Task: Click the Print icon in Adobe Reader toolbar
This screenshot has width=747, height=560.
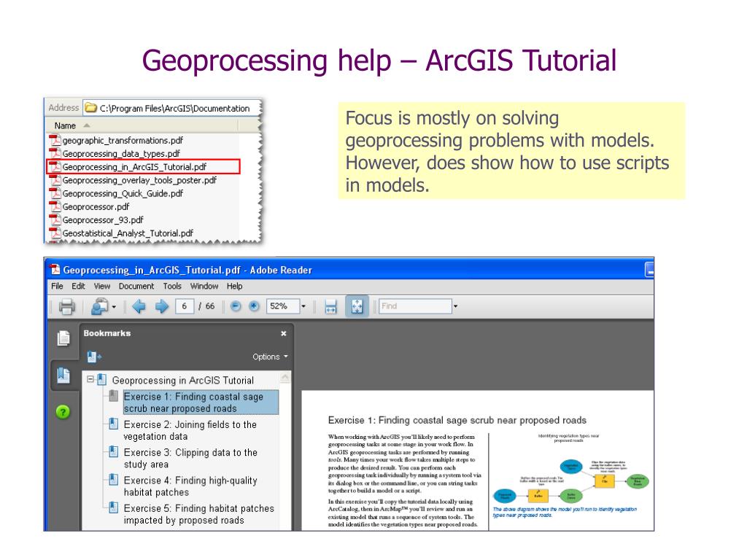Action: click(66, 306)
